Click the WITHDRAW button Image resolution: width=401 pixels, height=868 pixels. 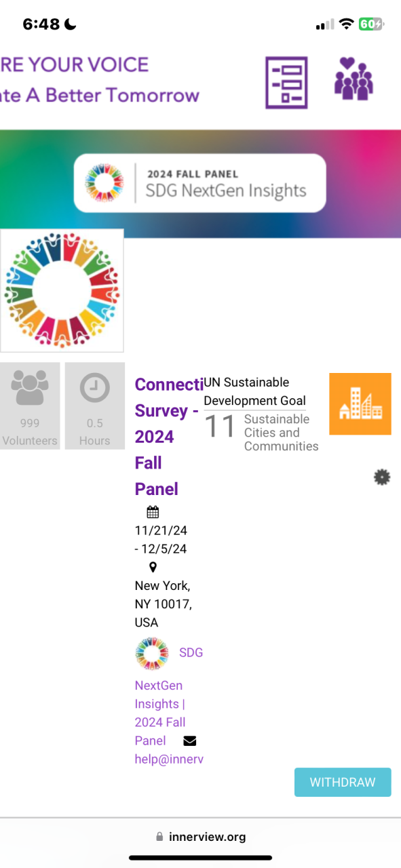click(343, 782)
